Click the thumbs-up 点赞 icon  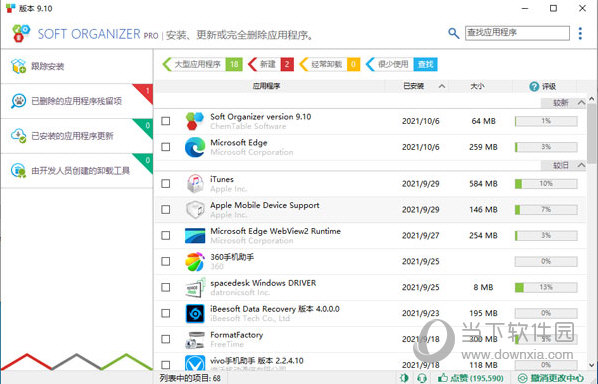coord(442,378)
